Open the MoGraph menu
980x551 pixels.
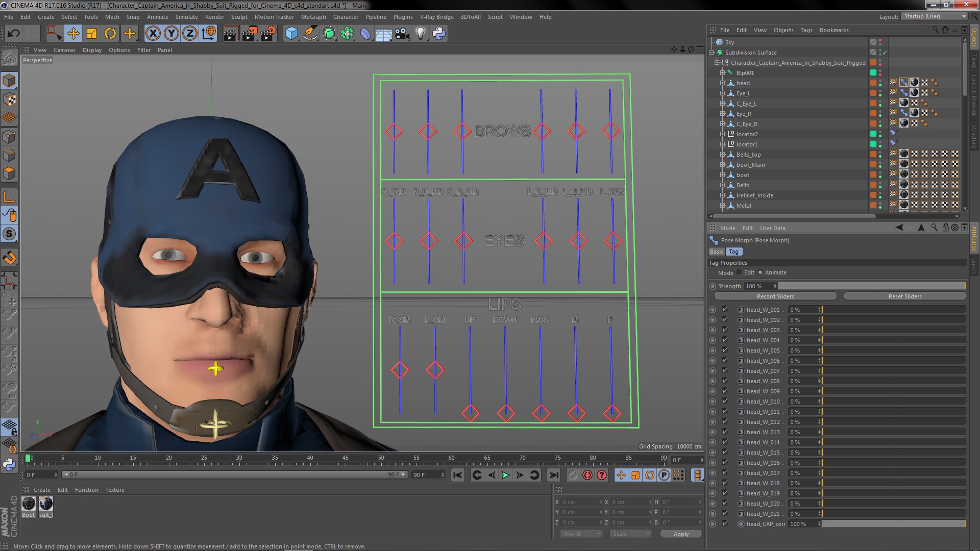coord(313,17)
